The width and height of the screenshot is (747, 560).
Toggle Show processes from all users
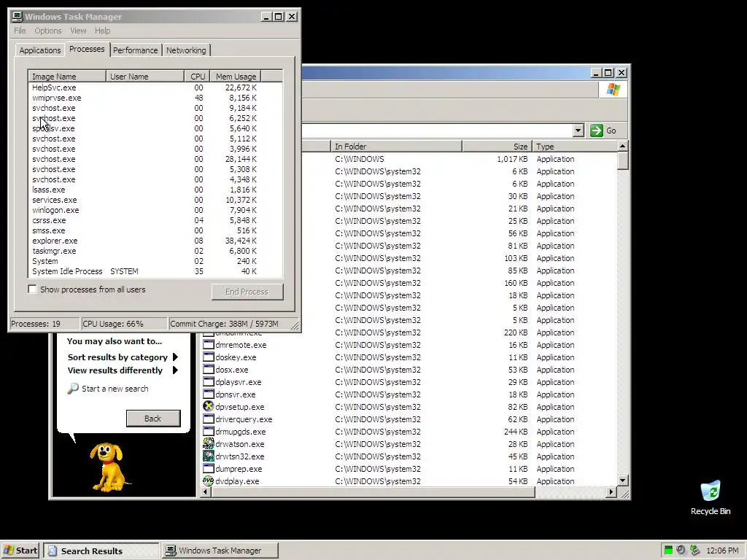pos(32,289)
